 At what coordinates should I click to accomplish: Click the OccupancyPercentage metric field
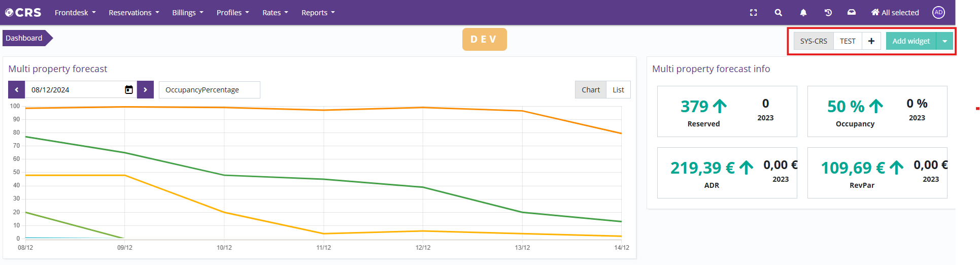[x=209, y=90]
